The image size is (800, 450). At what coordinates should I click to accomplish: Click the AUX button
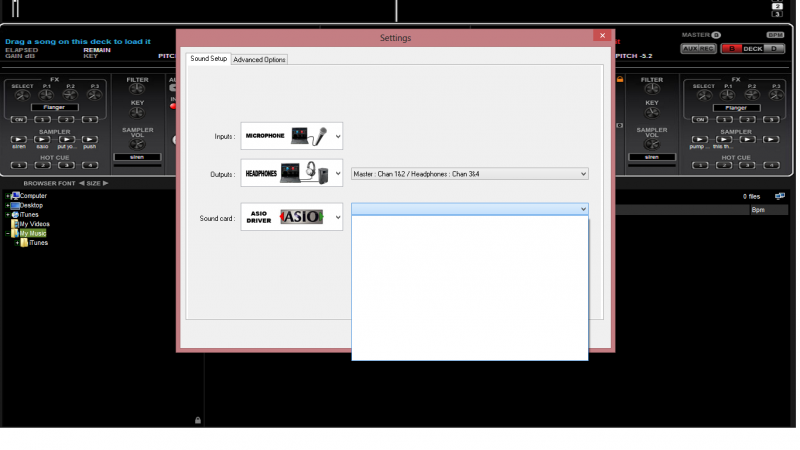pyautogui.click(x=690, y=48)
